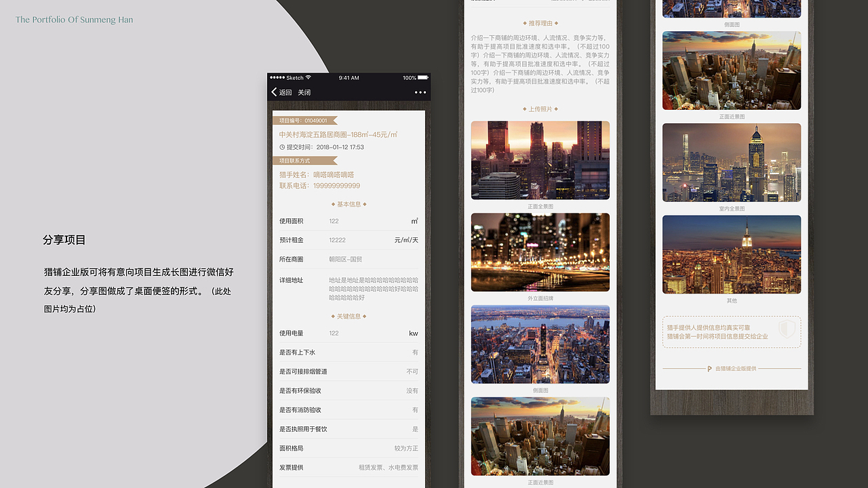Click the shield icon in the dashed notice box
The height and width of the screenshot is (488, 868).
(787, 330)
